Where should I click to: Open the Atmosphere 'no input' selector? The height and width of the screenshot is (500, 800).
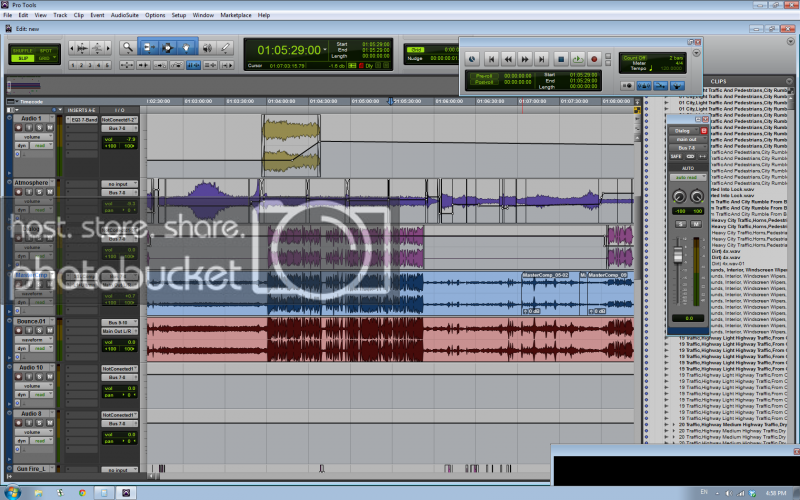click(x=119, y=184)
